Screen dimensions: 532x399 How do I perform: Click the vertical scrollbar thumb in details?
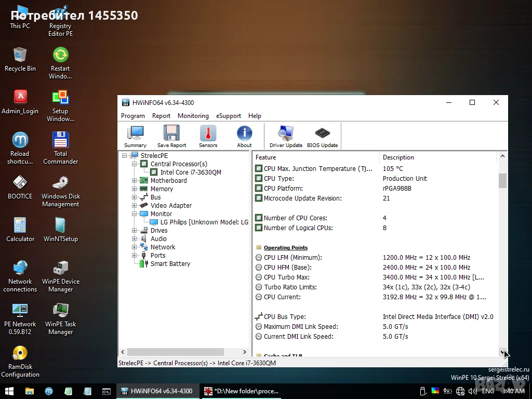pos(502,180)
